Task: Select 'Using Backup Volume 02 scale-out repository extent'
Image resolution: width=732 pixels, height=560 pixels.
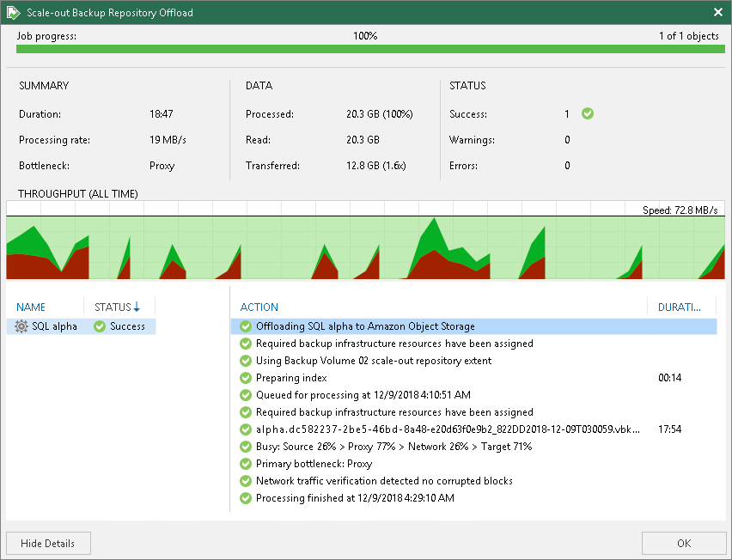Action: pos(374,361)
